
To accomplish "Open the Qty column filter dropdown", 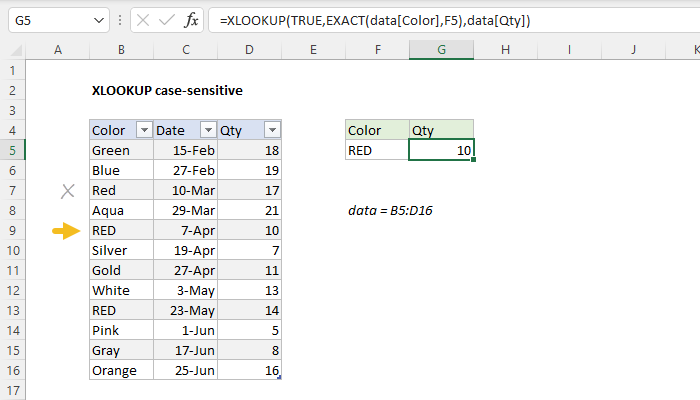I will coord(272,130).
